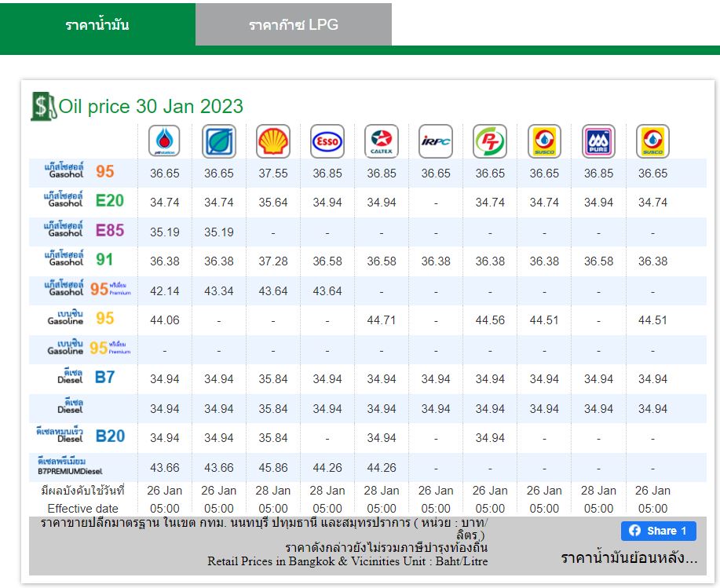Select the green PT logo
Viewport: 720px width, 588px height.
click(490, 141)
